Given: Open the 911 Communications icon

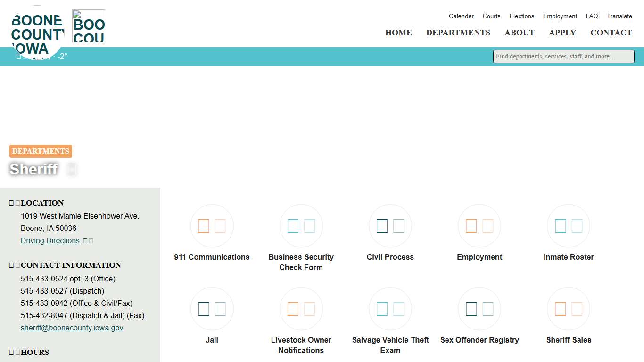Looking at the screenshot, I should tap(212, 226).
